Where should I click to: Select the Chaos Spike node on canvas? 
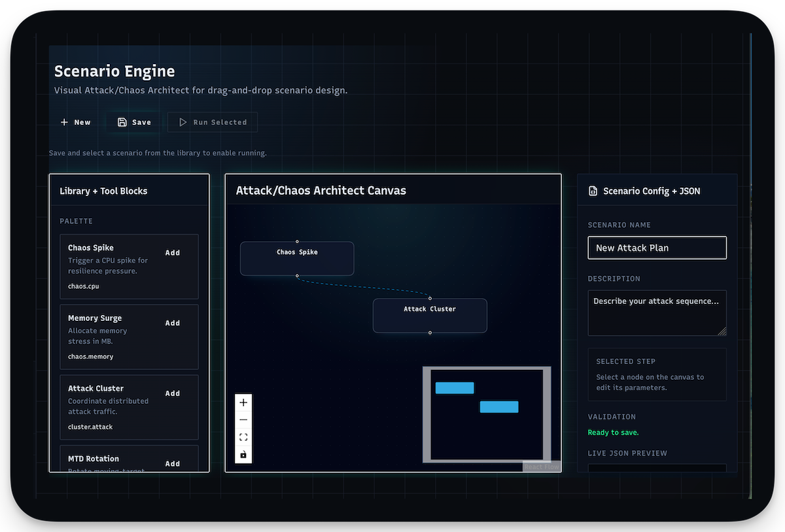click(297, 259)
